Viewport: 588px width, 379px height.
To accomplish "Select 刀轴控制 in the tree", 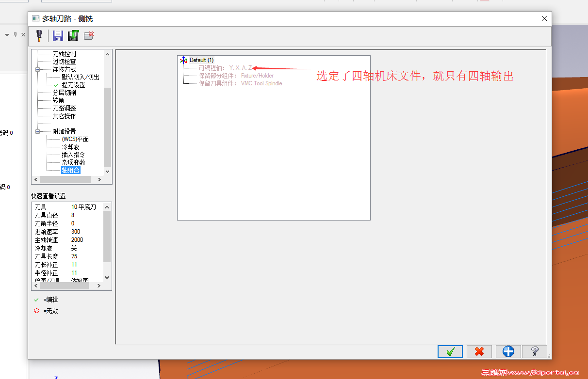I will (x=64, y=54).
